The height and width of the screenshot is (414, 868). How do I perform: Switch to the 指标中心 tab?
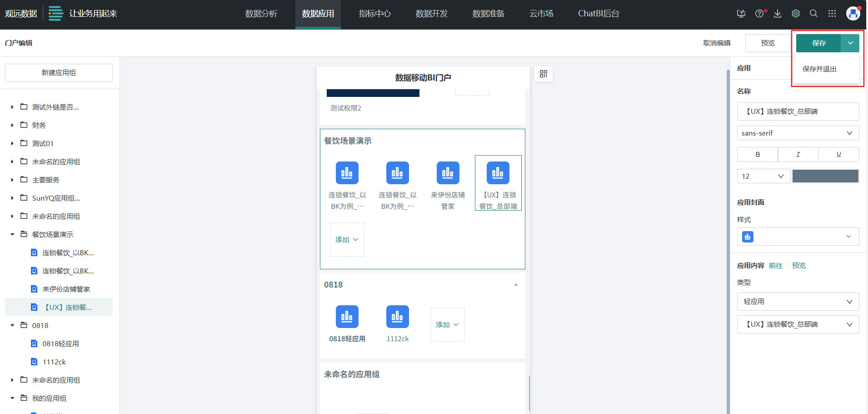pyautogui.click(x=374, y=14)
